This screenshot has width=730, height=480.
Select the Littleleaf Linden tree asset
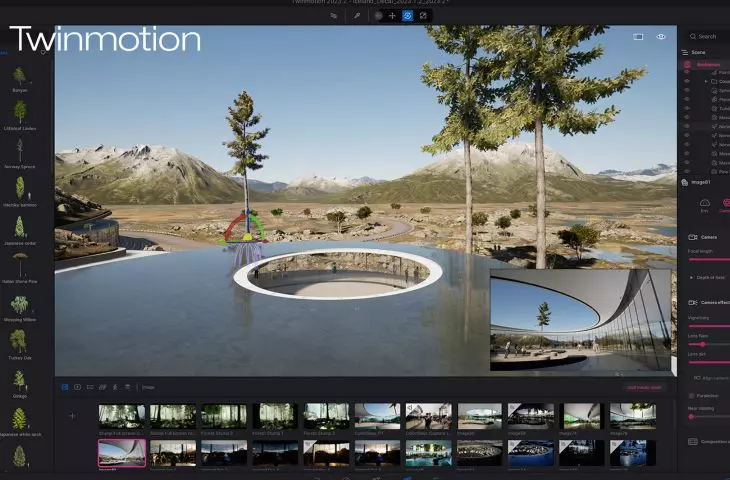(20, 115)
